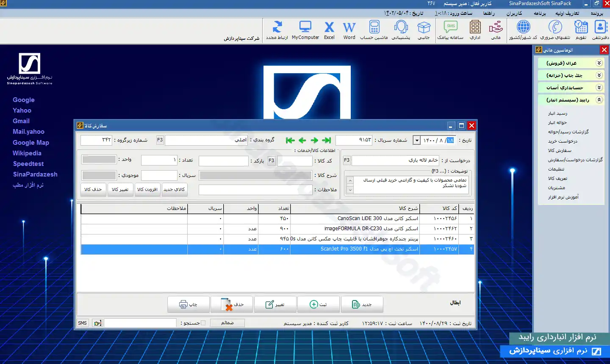The height and width of the screenshot is (364, 610).
Task: Open تلفنهای ضروری emergency phones
Action: 555,30
